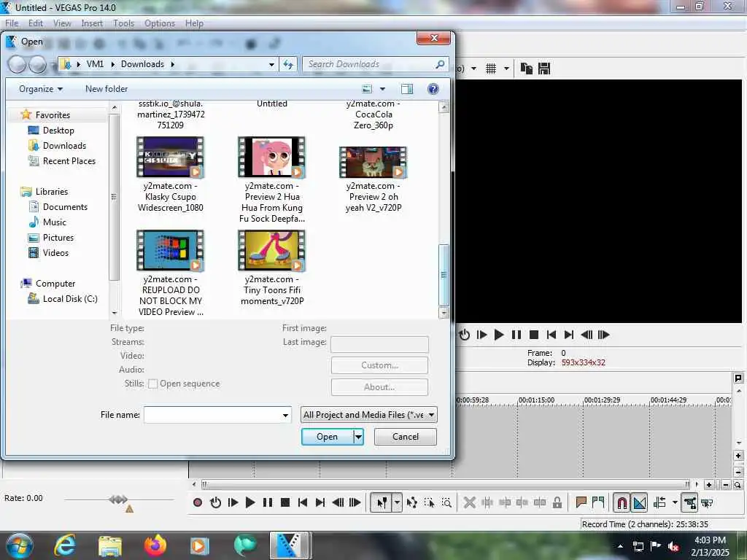Screen dimensions: 747x560
Task: Refresh the Downloads folder listing
Action: click(x=288, y=64)
